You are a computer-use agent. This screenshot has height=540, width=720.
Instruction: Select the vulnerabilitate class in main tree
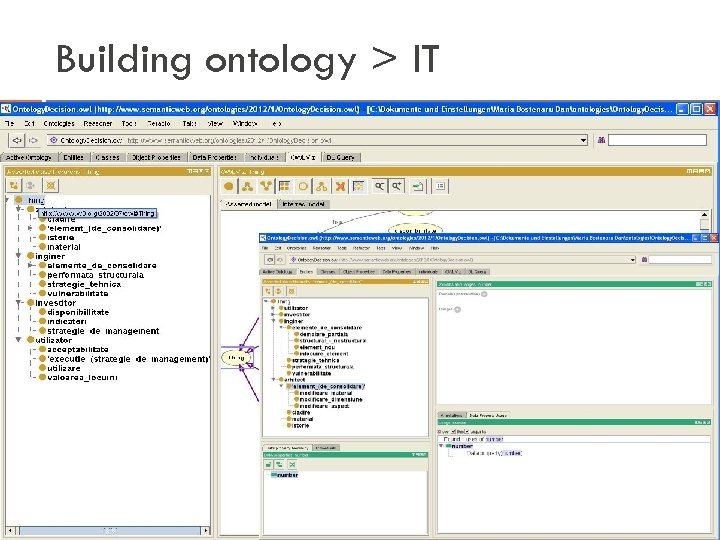click(x=78, y=293)
